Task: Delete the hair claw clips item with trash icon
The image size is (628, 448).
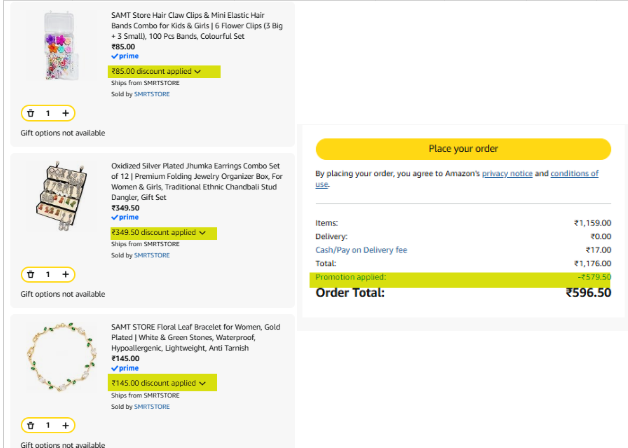Action: coord(30,113)
